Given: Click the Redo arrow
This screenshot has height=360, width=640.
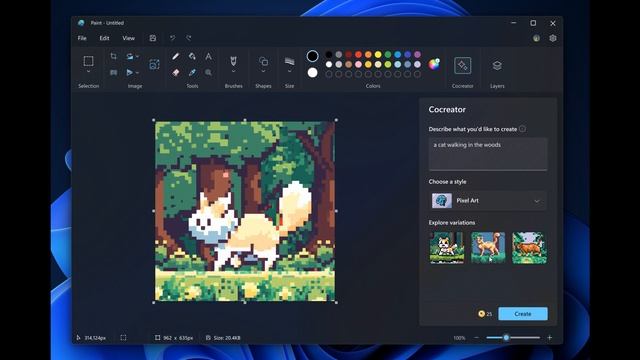Looking at the screenshot, I should 189,38.
